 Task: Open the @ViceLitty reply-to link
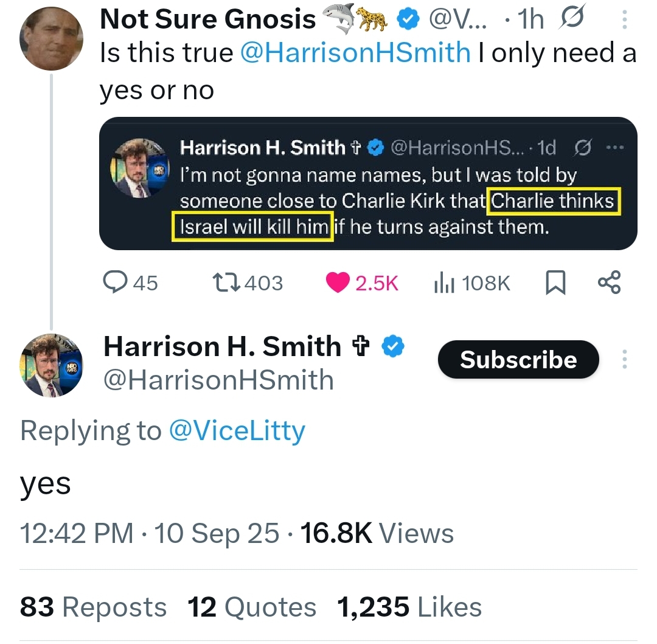[236, 431]
